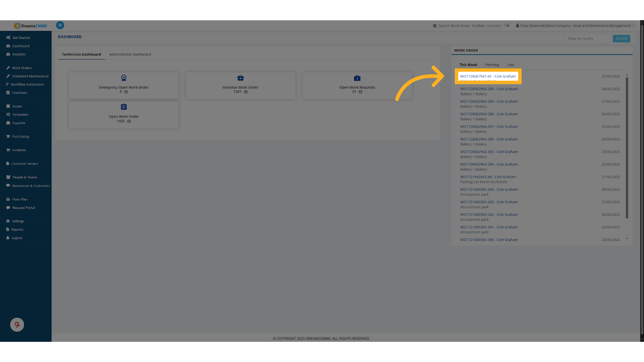Click info icon beside Overdue count 1301

click(x=246, y=92)
